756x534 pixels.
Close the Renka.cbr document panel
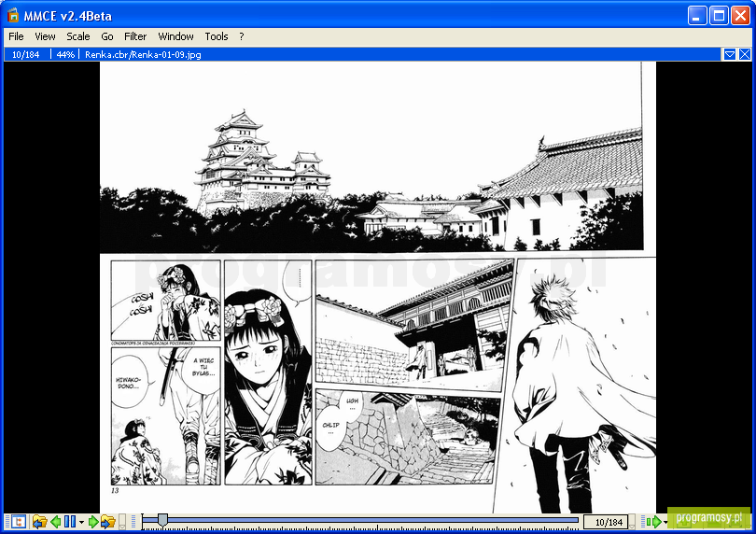pyautogui.click(x=745, y=54)
